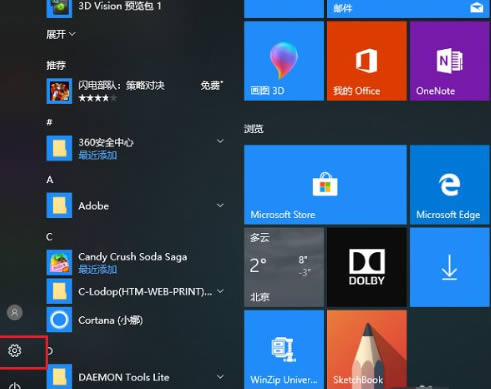Viewport: 491px width, 389px height.
Task: Click the C letter group header
Action: tap(49, 237)
